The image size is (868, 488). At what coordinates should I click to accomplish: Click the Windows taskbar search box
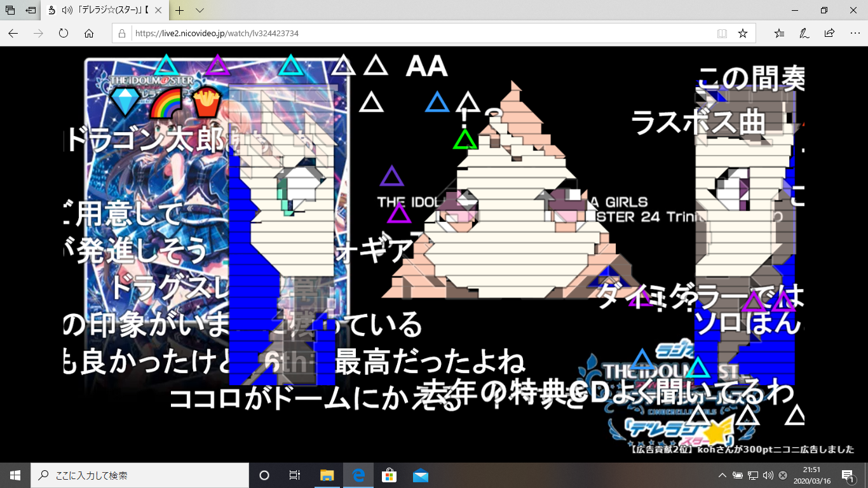[x=141, y=475]
